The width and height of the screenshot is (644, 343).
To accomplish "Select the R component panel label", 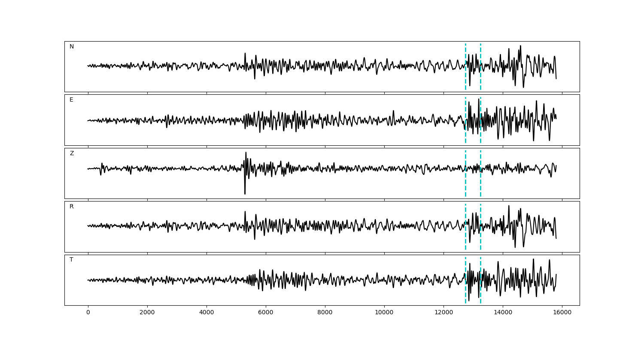I will (x=72, y=207).
